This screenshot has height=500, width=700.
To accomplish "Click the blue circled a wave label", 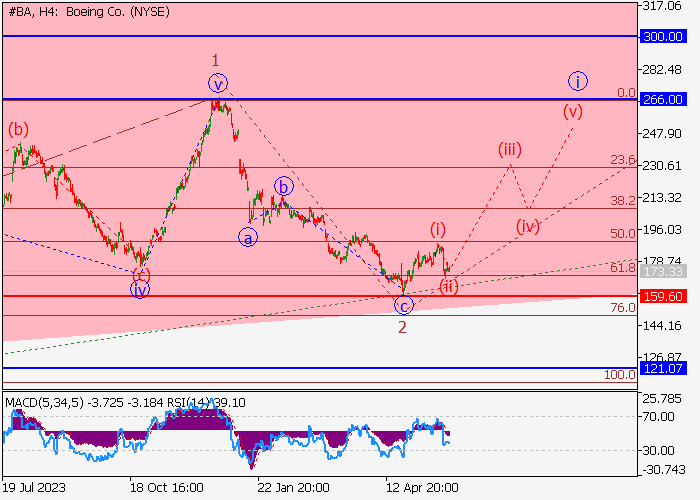I will point(247,237).
